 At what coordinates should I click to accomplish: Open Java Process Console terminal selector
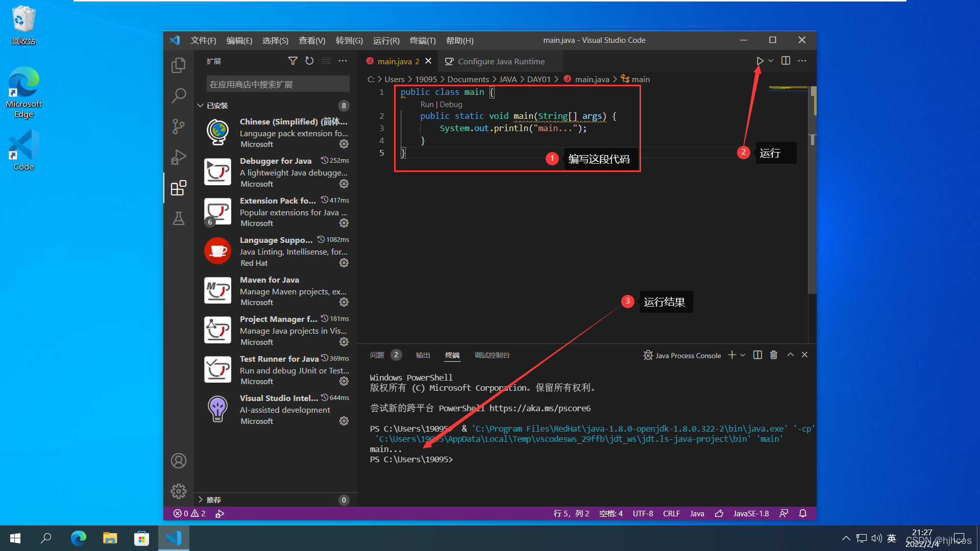(682, 355)
